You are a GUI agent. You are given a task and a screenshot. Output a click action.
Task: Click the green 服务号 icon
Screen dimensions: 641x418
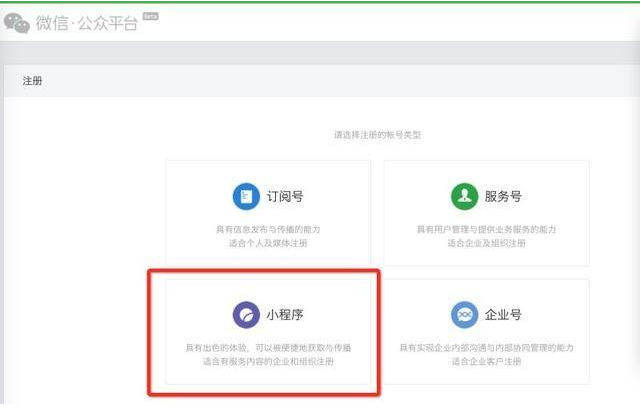point(464,197)
